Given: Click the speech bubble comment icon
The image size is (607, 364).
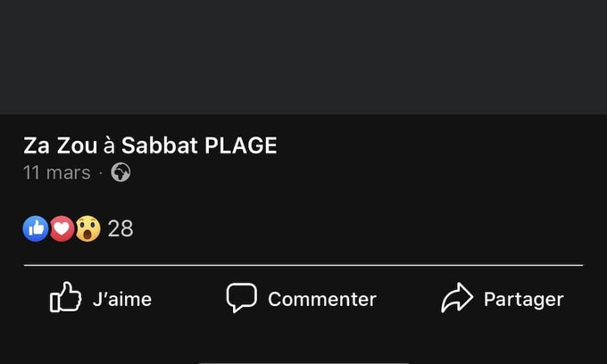Looking at the screenshot, I should [241, 298].
